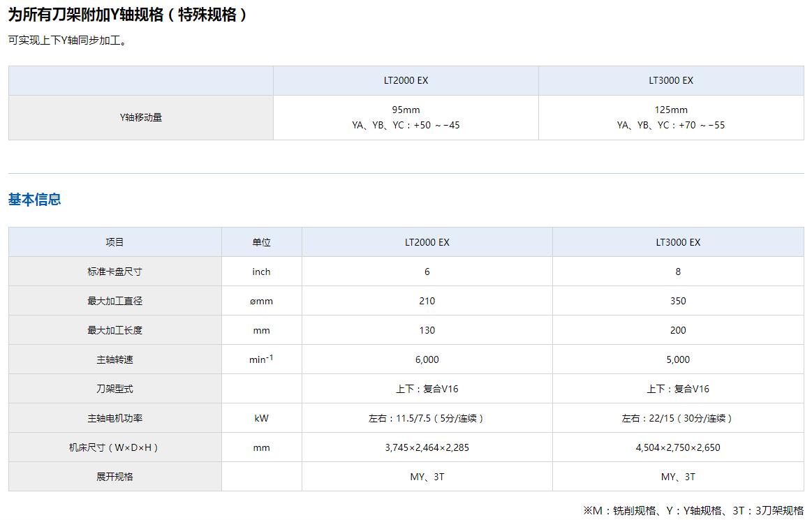Viewport: 812px width, 520px height.
Task: Select the 展开规格 row label
Action: pyautogui.click(x=115, y=477)
